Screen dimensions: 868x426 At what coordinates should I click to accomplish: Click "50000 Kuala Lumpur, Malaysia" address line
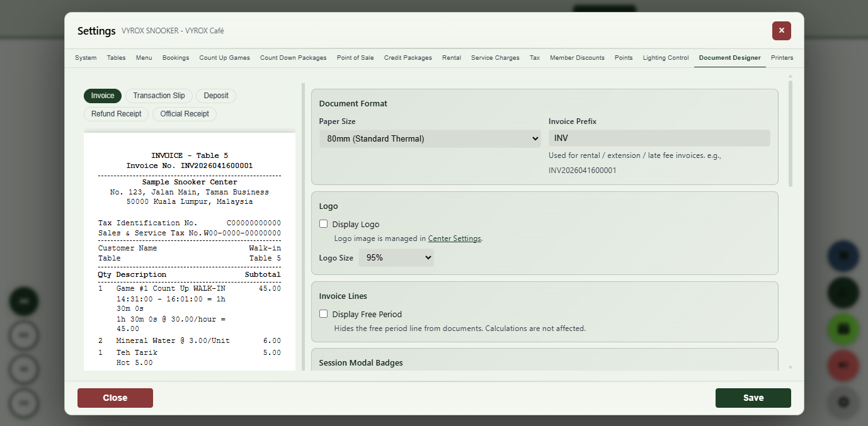pos(190,202)
